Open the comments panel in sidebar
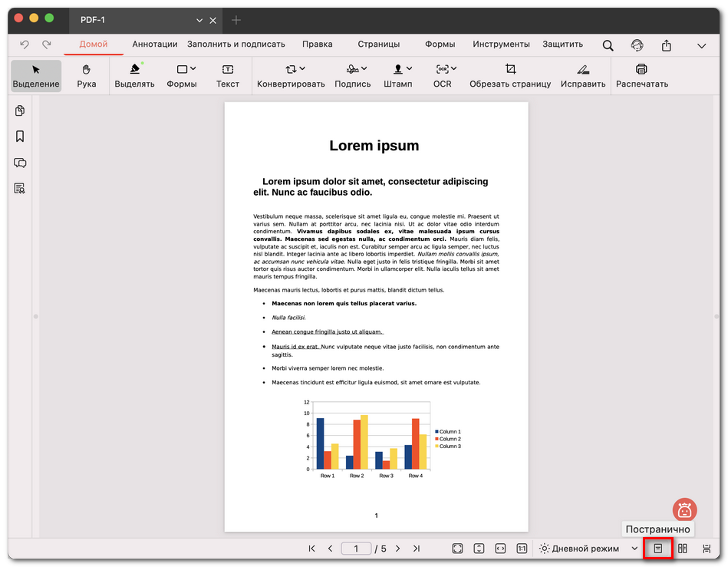Screen dimensions: 728x567 20,163
